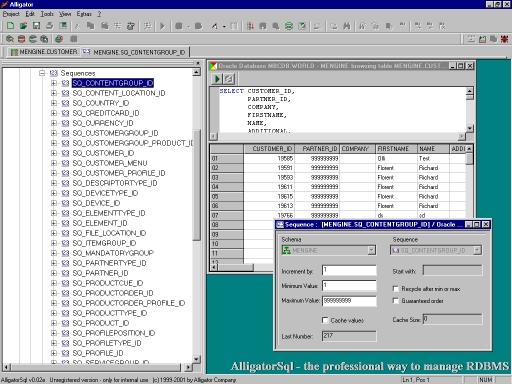Image resolution: width=512 pixels, height=384 pixels.
Task: Click the NAME column header
Action: (433, 149)
